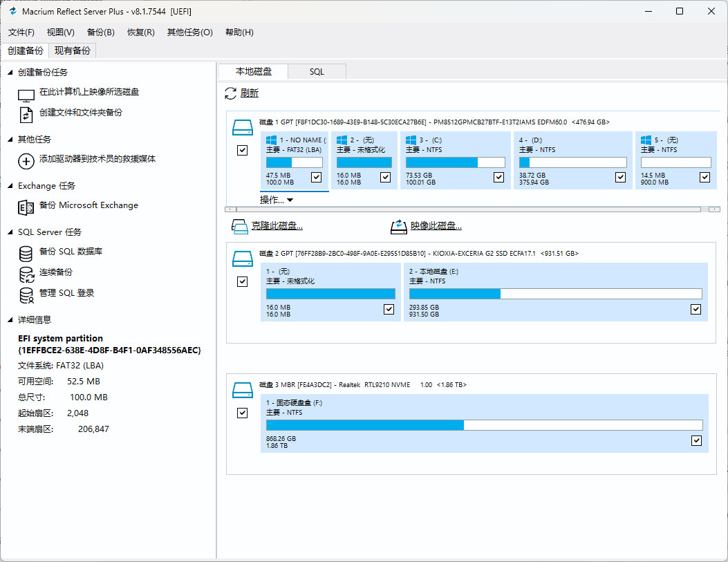Click the image this disk icon
Viewport: 728px width, 562px height.
[399, 227]
